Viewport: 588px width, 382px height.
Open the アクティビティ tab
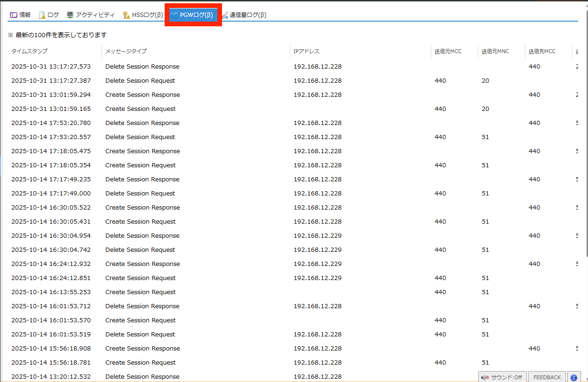tap(95, 15)
